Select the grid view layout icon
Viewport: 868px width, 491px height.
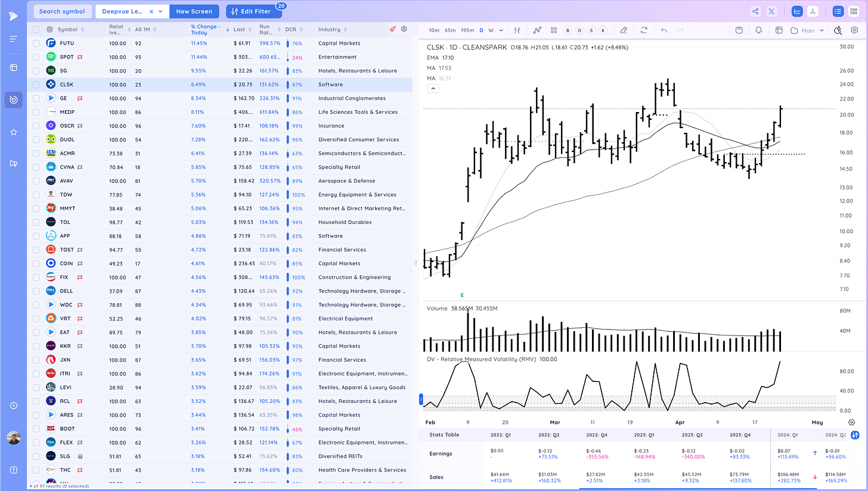[854, 11]
